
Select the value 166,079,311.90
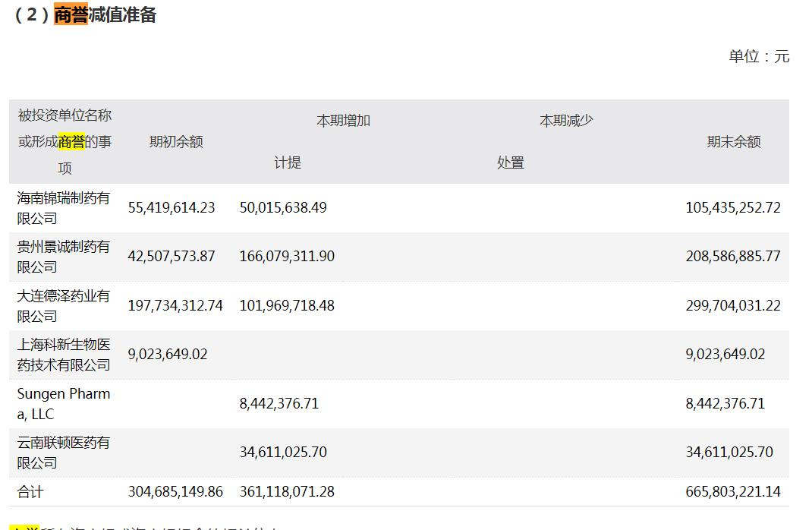pyautogui.click(x=287, y=257)
